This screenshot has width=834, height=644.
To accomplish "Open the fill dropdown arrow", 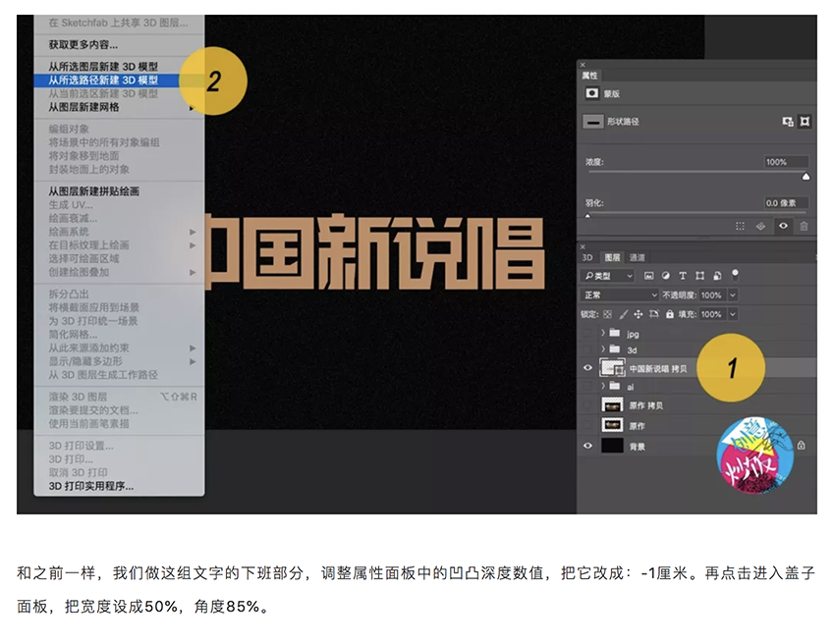I will click(x=733, y=314).
